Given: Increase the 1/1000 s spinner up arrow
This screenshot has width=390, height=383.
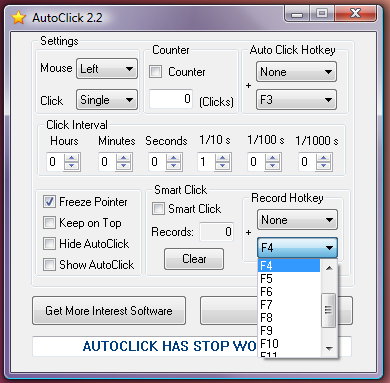Looking at the screenshot, I should (323, 158).
